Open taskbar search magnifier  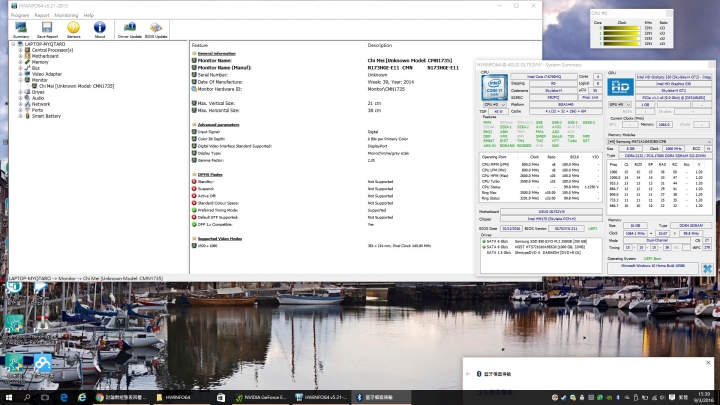point(27,397)
